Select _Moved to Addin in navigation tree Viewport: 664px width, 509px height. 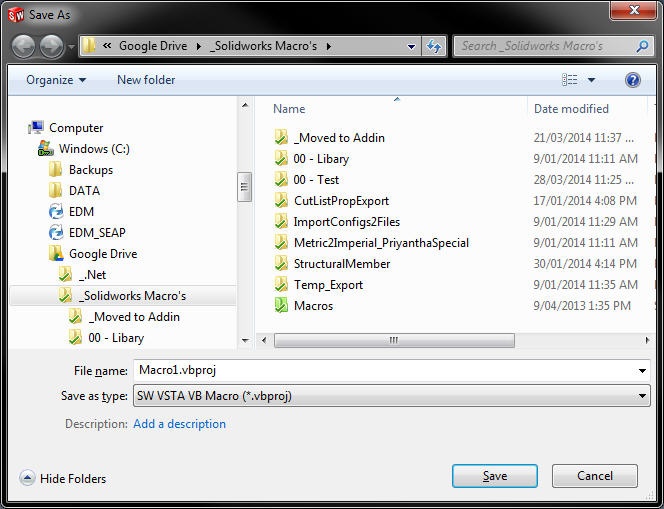134,317
